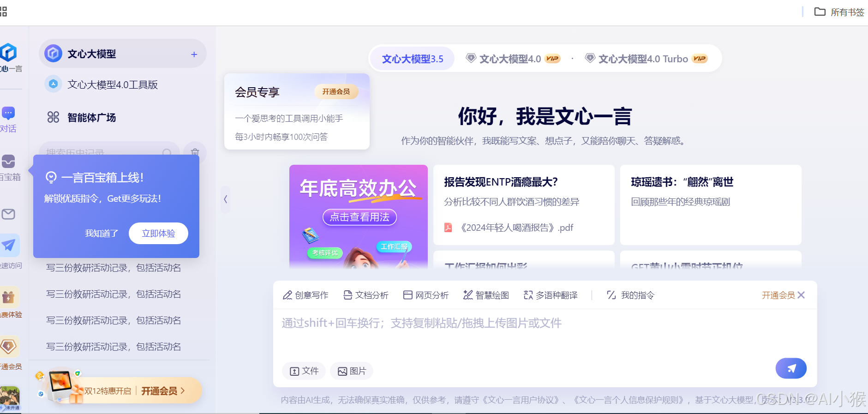This screenshot has width=868, height=414.
Task: Click the gift box free trial icon
Action: click(9, 297)
